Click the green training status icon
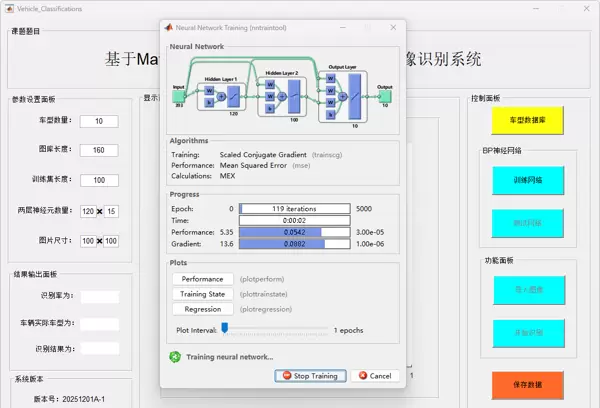 pyautogui.click(x=176, y=356)
